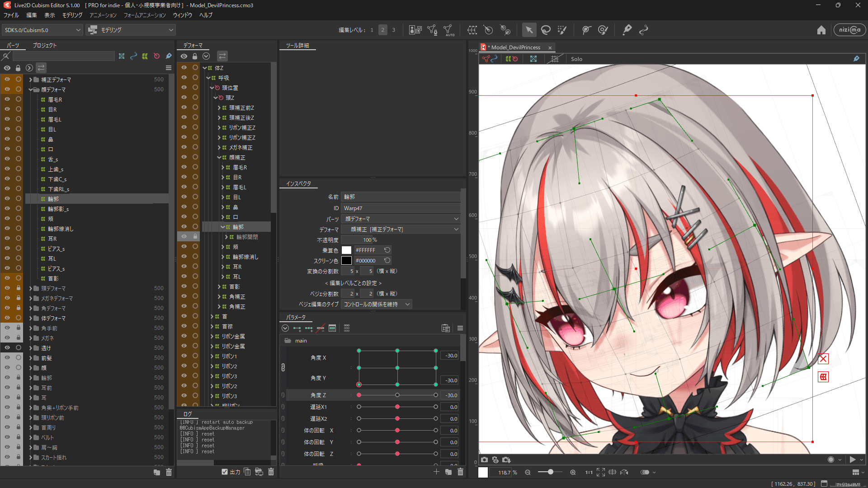Filter parts by rotation deformer icon

click(x=156, y=56)
